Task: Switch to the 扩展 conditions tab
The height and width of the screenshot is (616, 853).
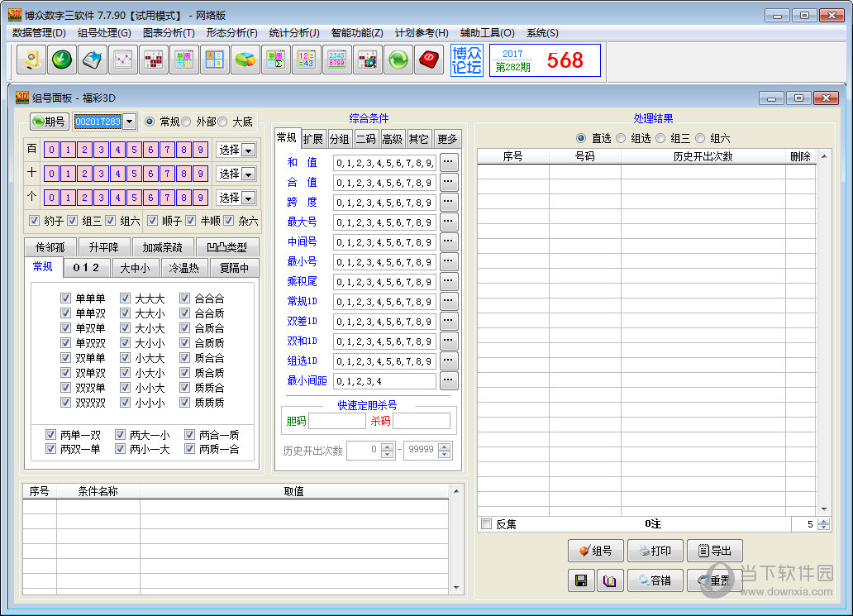Action: [312, 139]
